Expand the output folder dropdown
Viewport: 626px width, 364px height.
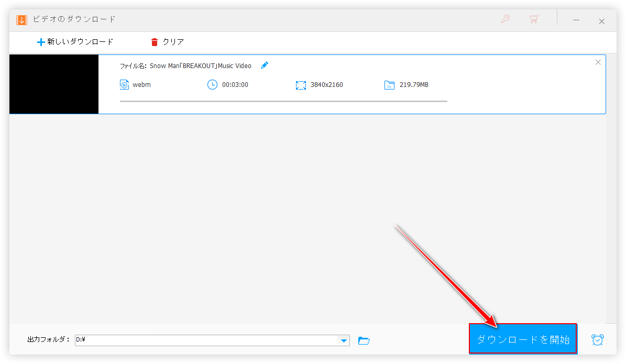pos(343,340)
